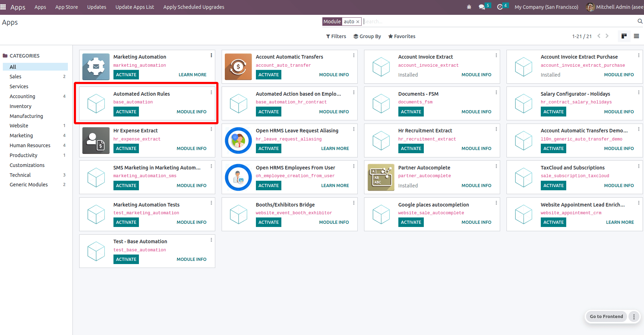Go to previous page arrow
Image resolution: width=644 pixels, height=335 pixels.
click(x=599, y=36)
